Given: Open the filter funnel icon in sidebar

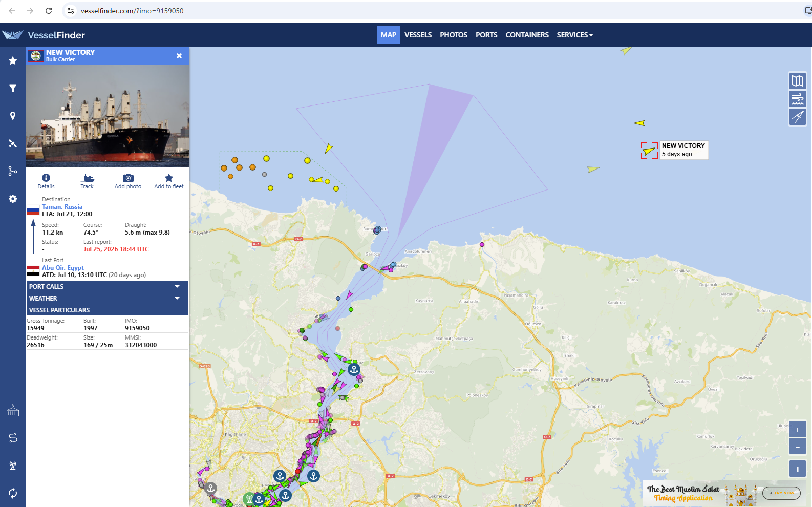Looking at the screenshot, I should coord(13,88).
